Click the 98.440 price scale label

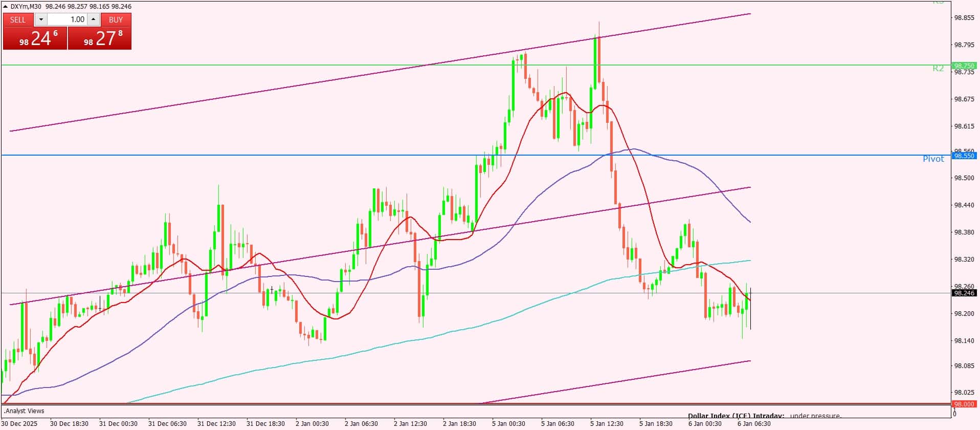tap(964, 205)
